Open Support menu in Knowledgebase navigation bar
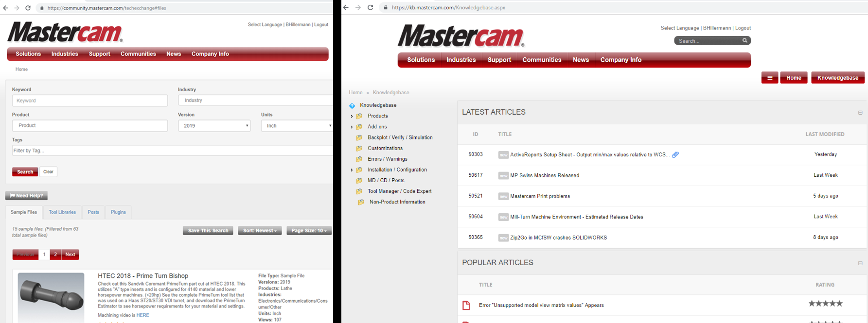Screen dimensions: 868x323 [x=499, y=60]
